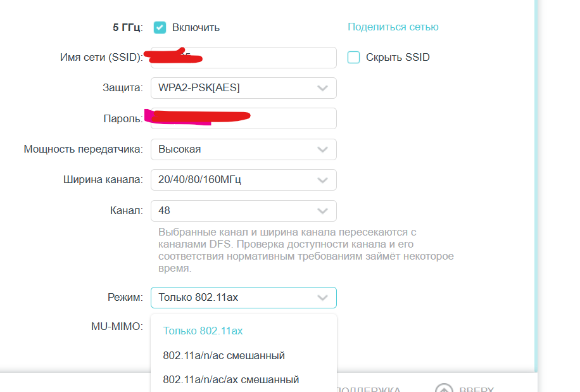The image size is (580, 392).
Task: Click the 20/40/80/160МГц channel width value
Action: coord(199,180)
